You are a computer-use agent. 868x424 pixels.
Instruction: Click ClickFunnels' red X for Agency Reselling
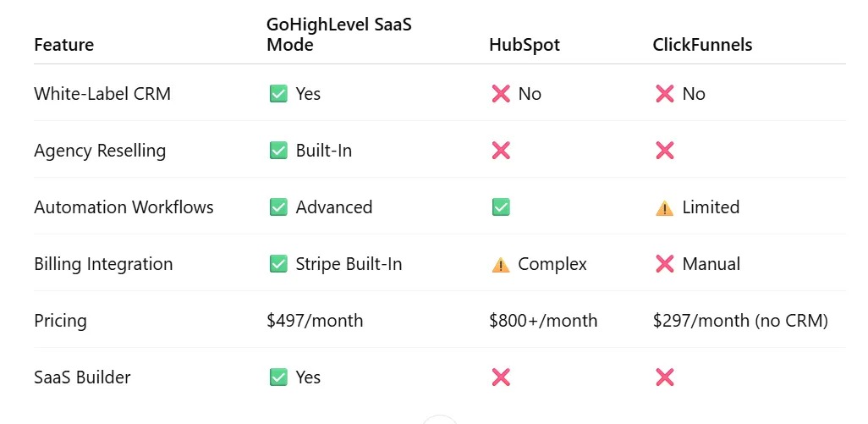665,151
